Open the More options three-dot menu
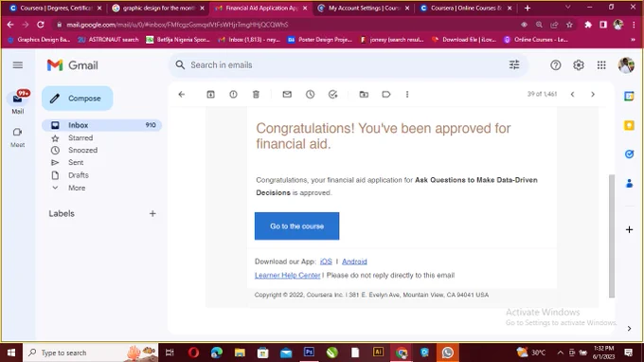 pos(407,94)
